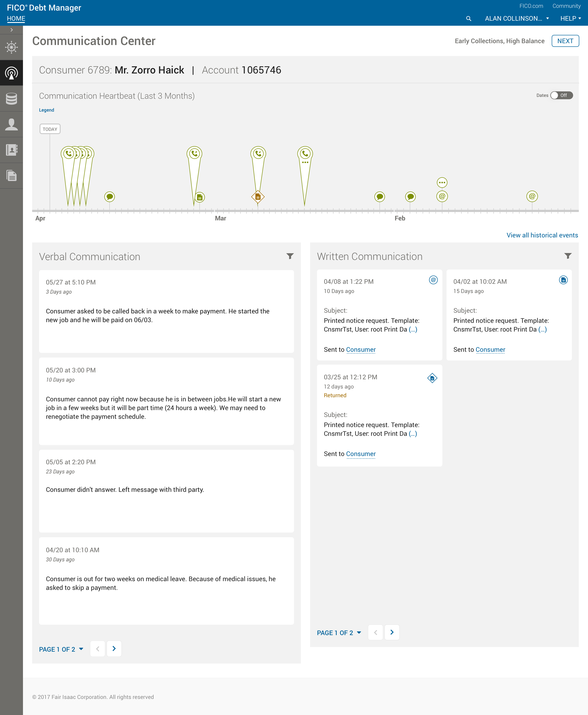Viewport: 588px width, 715px height.
Task: Open the Community link
Action: (566, 6)
